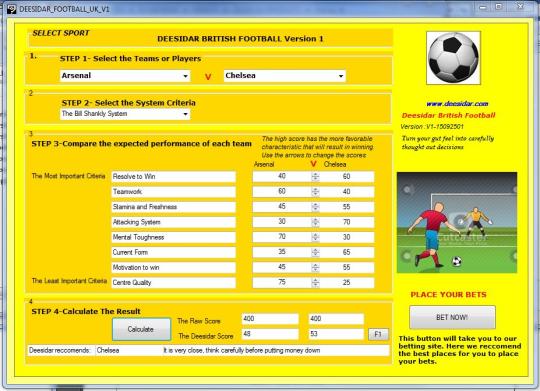Click the SELECT SPORT label
Viewport: 540px width, 391px height.
61,33
